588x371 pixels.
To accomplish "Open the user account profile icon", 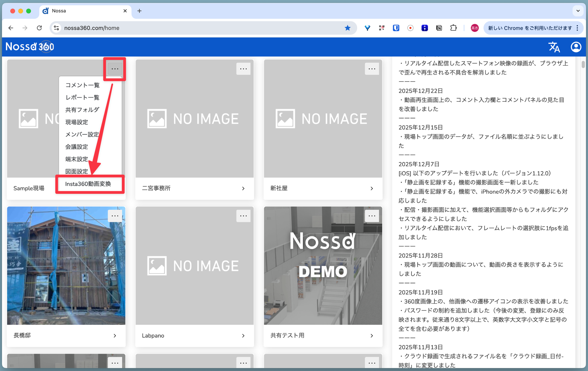I will click(x=576, y=47).
